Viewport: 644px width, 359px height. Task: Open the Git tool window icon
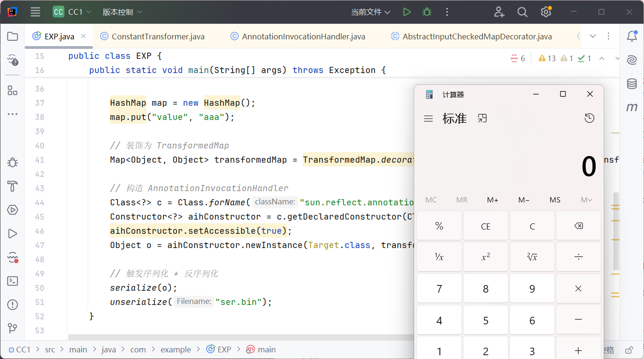pyautogui.click(x=12, y=328)
